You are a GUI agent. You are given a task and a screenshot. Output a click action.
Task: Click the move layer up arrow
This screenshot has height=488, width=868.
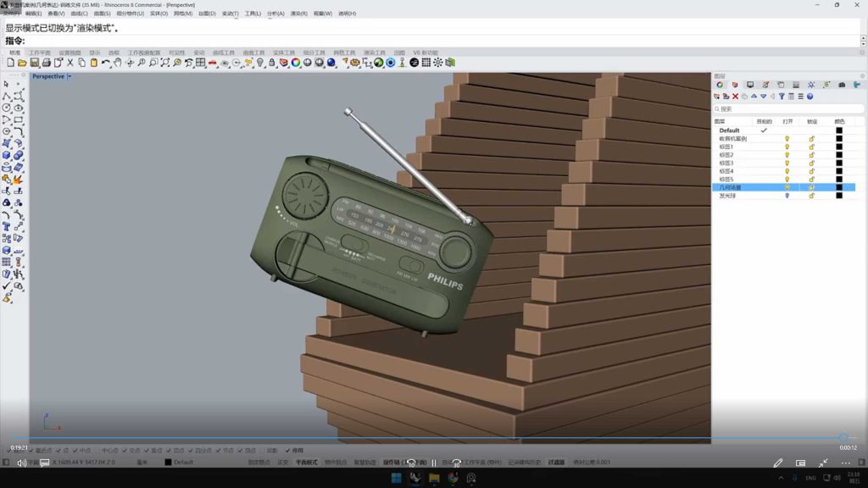[754, 97]
